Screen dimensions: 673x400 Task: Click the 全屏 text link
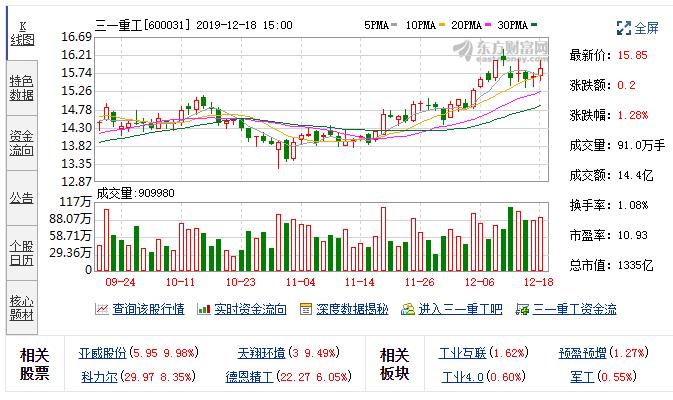tap(646, 28)
